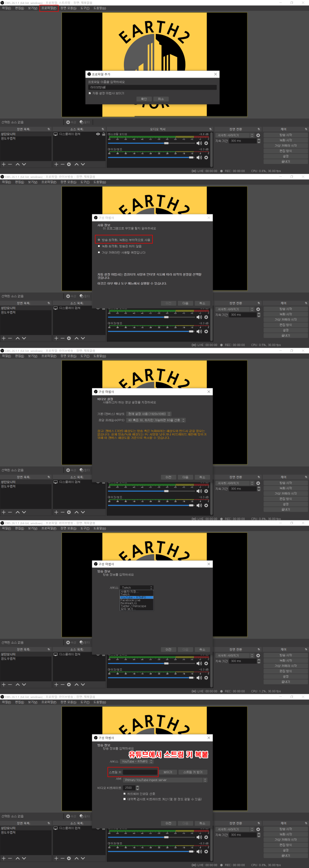
Task: Choose 사용자 지정... from service list
Action: pyautogui.click(x=137, y=592)
